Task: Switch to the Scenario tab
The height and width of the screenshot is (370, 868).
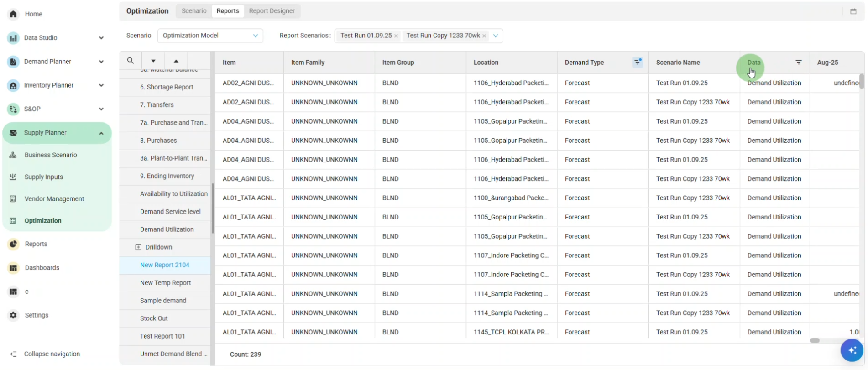Action: point(194,11)
